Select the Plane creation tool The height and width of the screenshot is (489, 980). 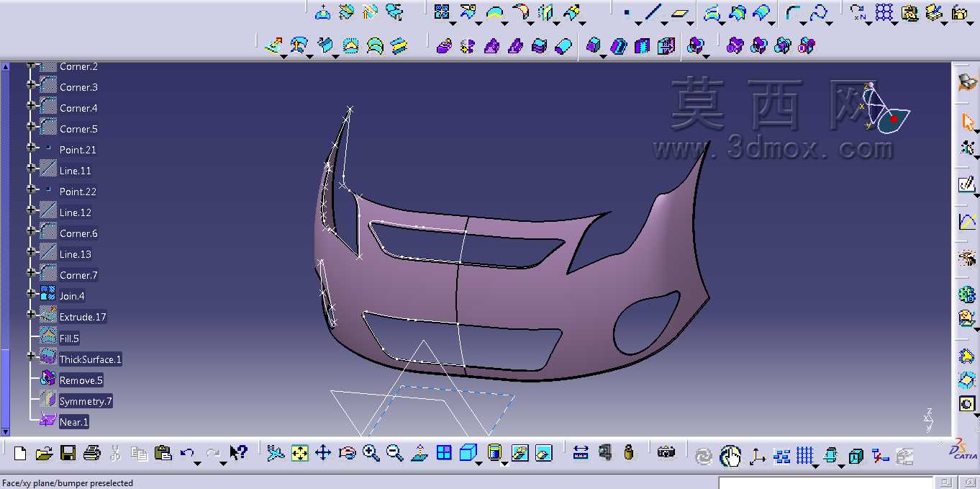680,12
